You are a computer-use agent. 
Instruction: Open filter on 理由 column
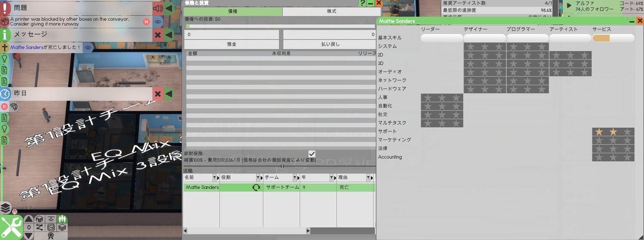click(x=369, y=178)
